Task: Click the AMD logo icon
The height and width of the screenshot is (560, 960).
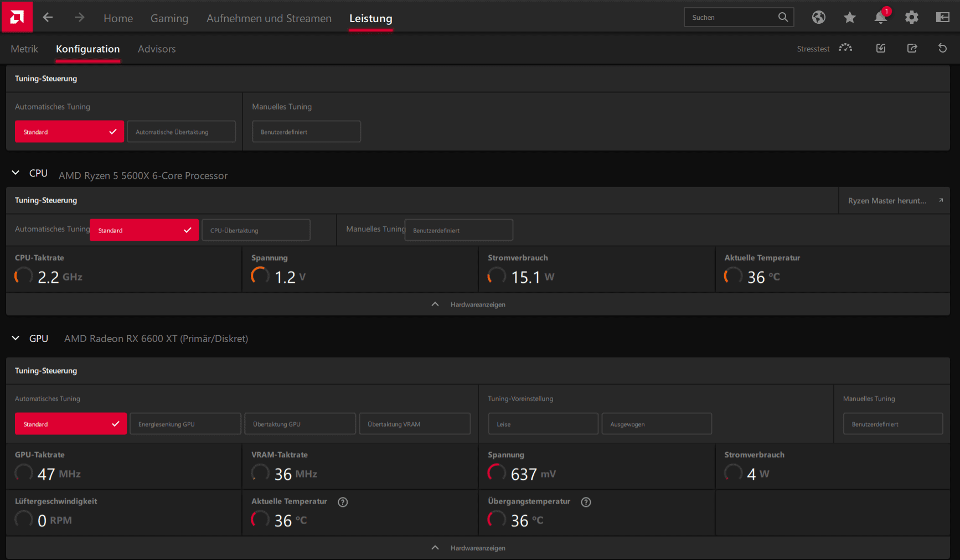Action: click(x=17, y=17)
